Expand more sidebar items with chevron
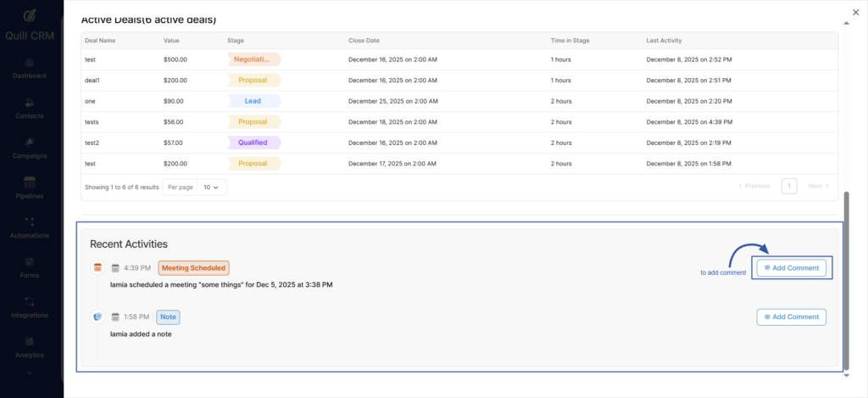This screenshot has width=868, height=398. coord(30,372)
